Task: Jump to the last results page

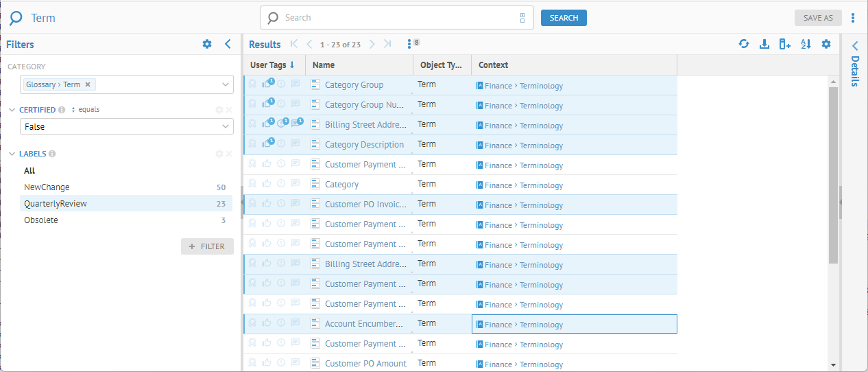Action: (x=387, y=45)
